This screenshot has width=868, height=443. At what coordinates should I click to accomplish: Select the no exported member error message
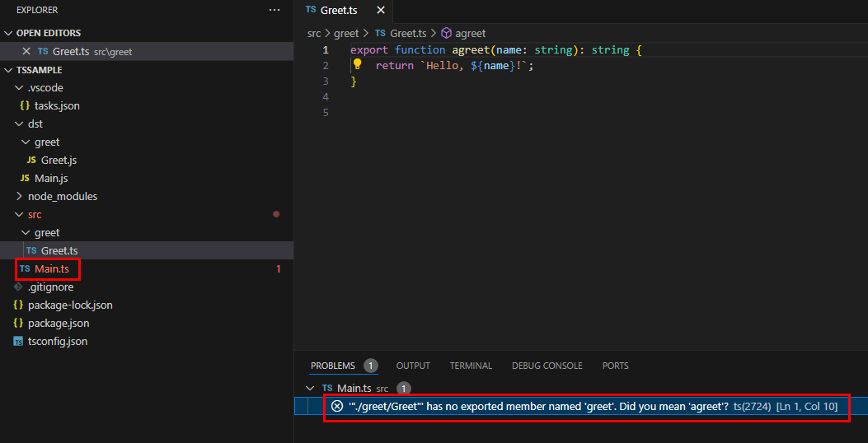coord(538,407)
